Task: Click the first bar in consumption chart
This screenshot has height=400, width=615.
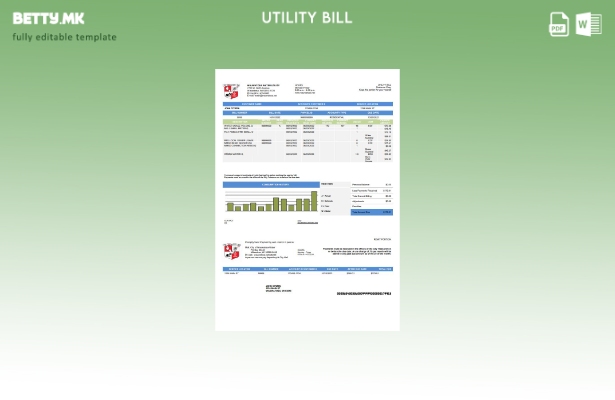Action: pyautogui.click(x=229, y=208)
